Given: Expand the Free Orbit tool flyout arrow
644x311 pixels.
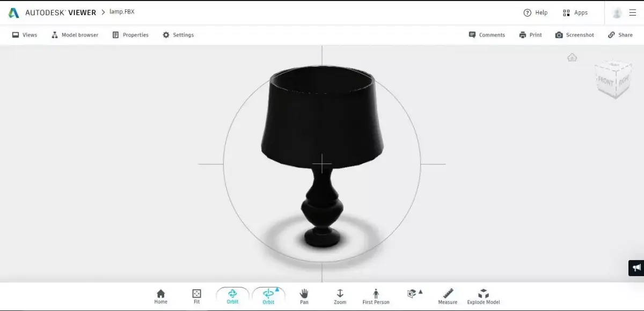Looking at the screenshot, I should click(x=276, y=289).
